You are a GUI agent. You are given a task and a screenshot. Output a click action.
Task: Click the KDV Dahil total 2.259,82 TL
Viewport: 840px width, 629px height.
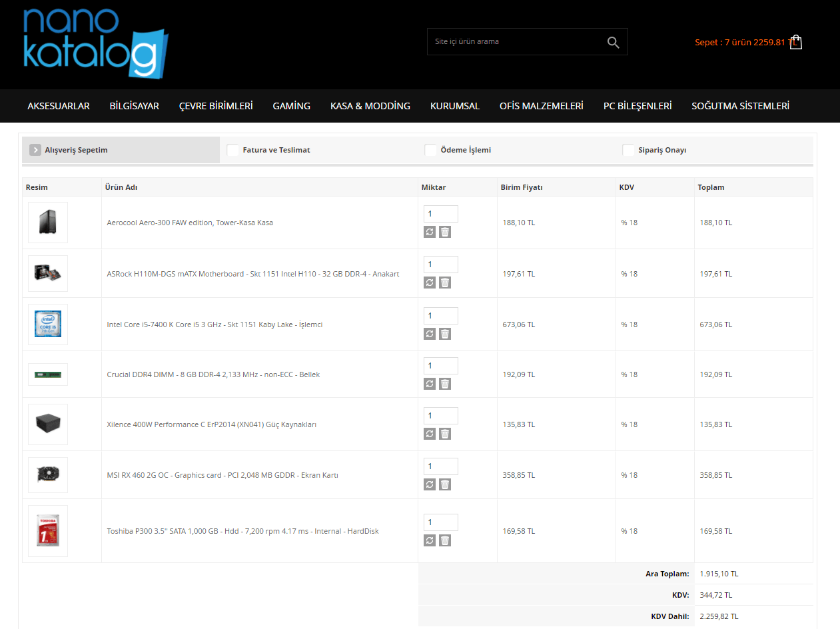click(x=719, y=616)
